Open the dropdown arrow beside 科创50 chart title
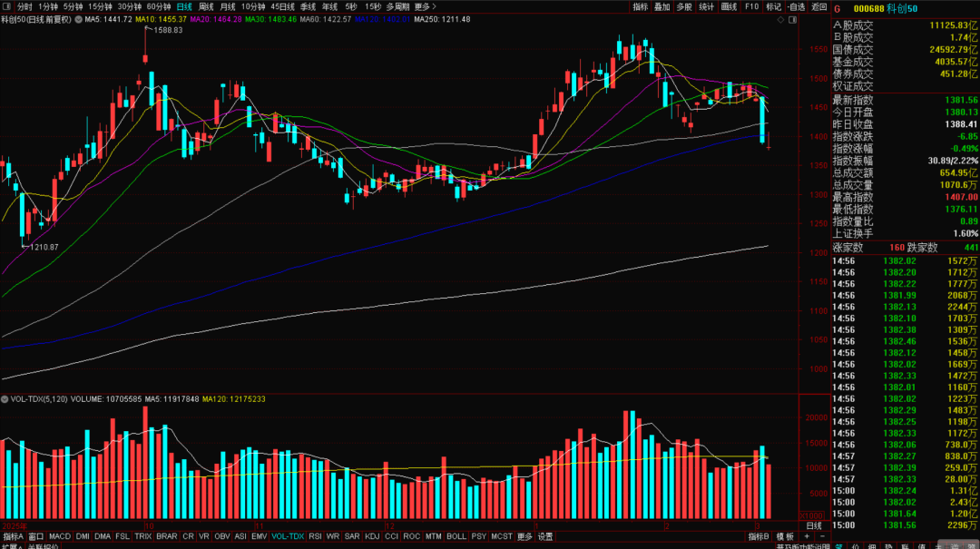Image resolution: width=980 pixels, height=549 pixels. click(x=77, y=19)
